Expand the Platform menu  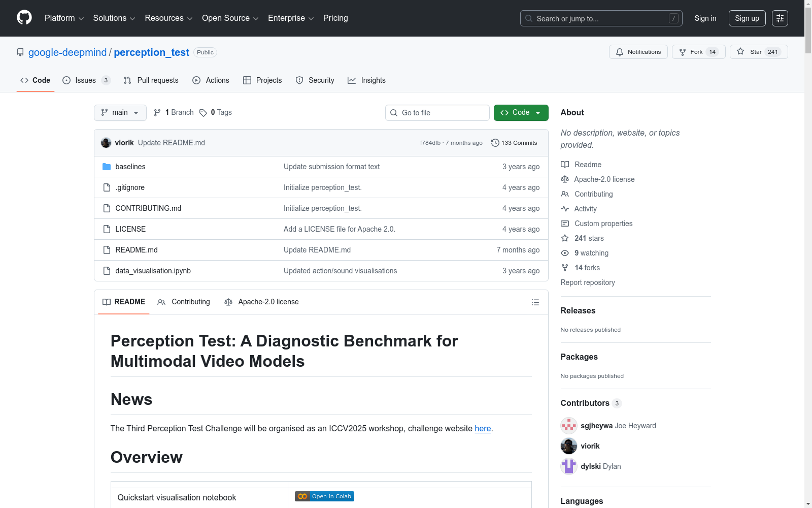[x=64, y=18]
